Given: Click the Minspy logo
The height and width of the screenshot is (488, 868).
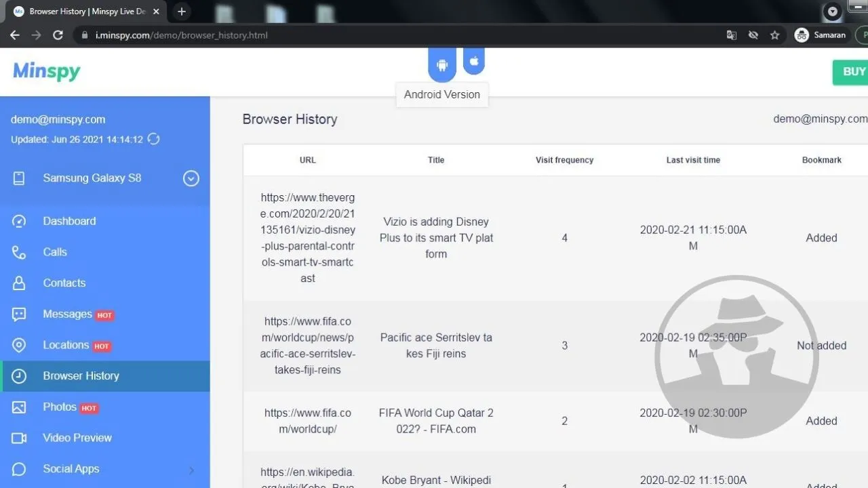Looking at the screenshot, I should pos(47,71).
